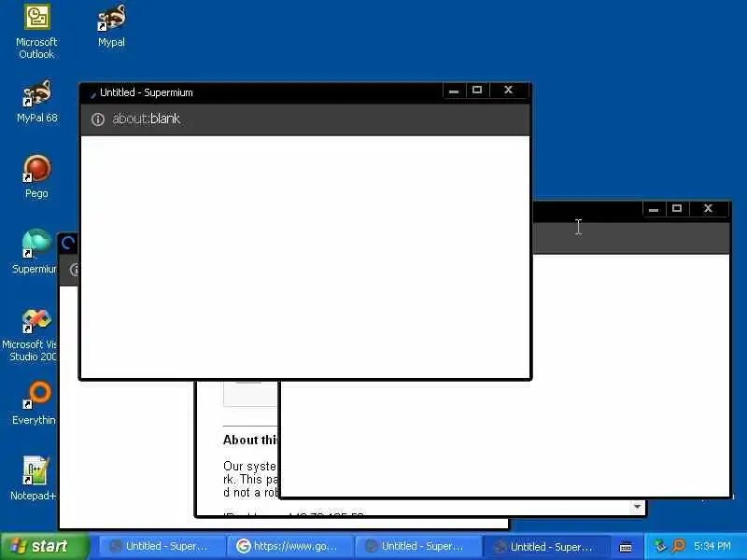The image size is (747, 560).
Task: Open the Windows Start menu
Action: click(45, 546)
